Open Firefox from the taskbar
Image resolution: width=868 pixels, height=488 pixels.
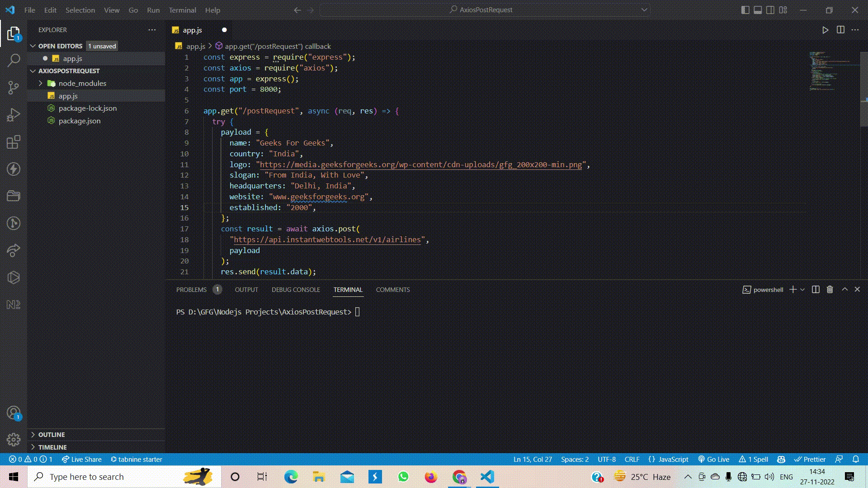431,477
